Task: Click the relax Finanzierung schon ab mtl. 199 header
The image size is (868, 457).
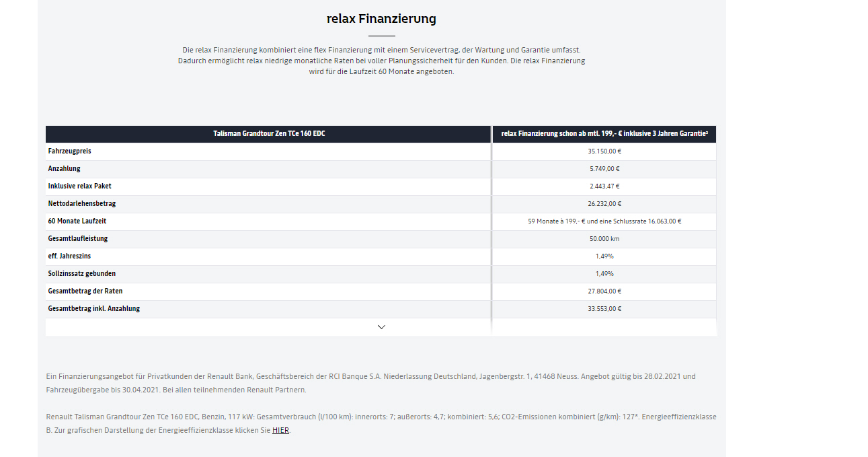Action: tap(604, 134)
